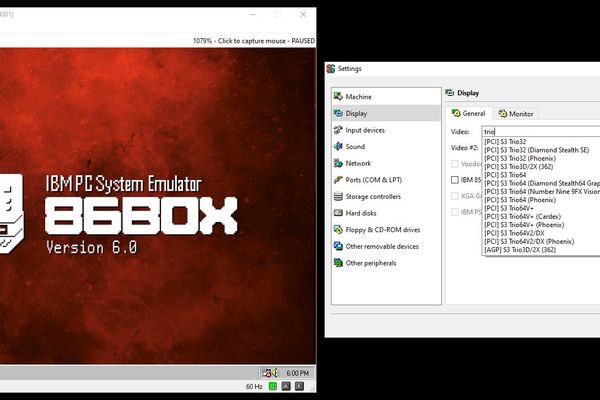
Task: Select '[PCI] S3 Trio64V2/DX (Phoenix)' option
Action: (541, 242)
